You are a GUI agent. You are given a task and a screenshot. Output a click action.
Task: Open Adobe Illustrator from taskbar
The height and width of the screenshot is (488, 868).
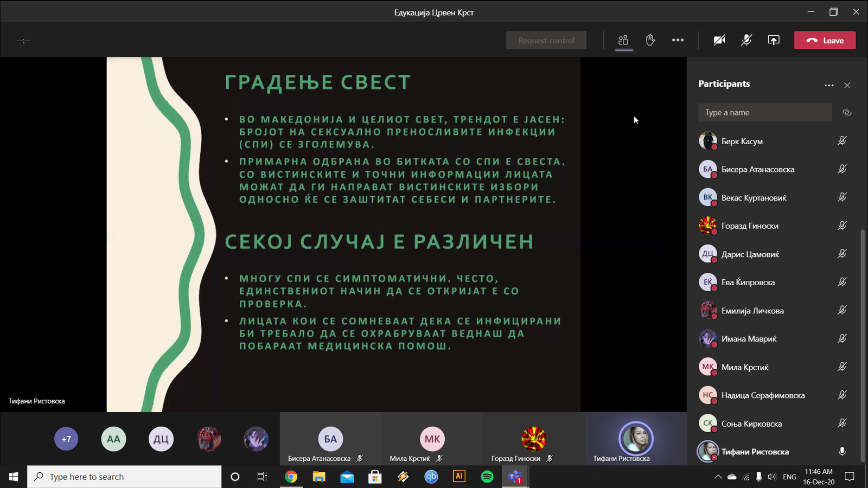459,477
